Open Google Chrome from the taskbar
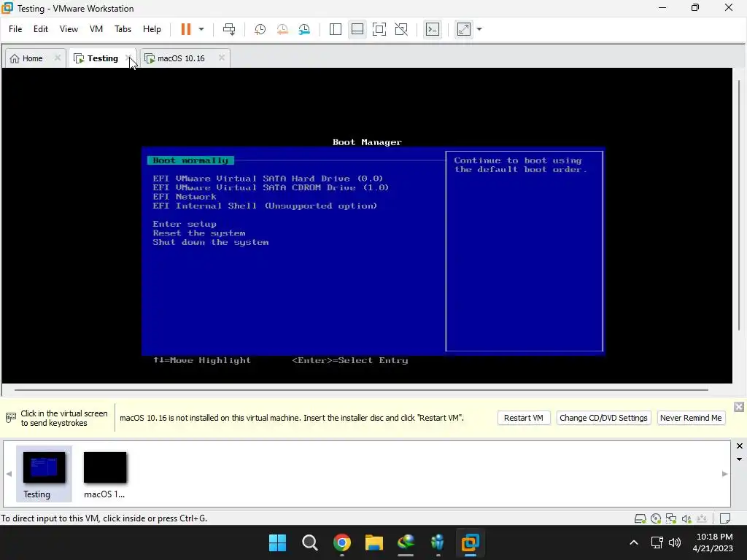 [342, 542]
